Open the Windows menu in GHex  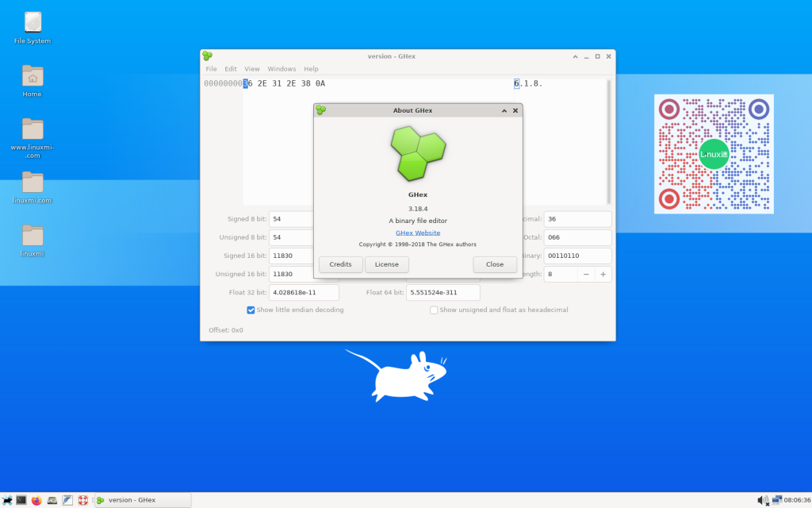coord(282,69)
